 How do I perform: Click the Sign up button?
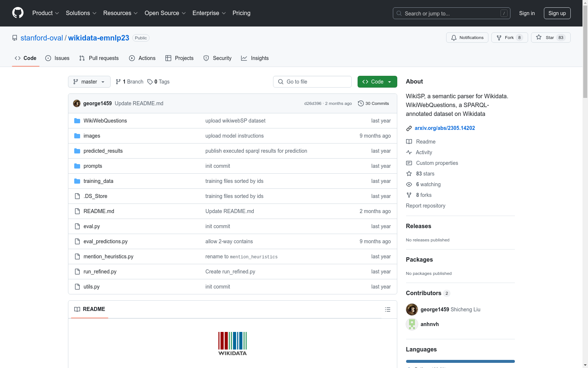pyautogui.click(x=557, y=13)
